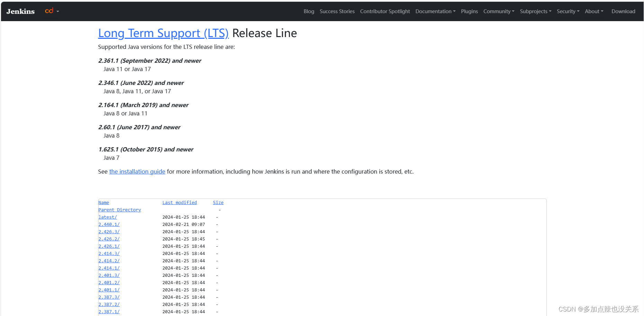
Task: Go to Success Stories
Action: (x=337, y=11)
